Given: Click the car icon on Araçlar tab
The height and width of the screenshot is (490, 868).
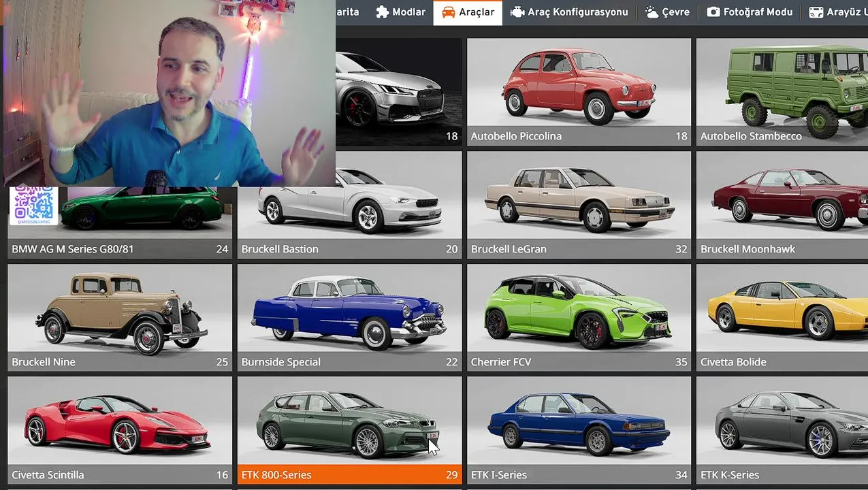Looking at the screenshot, I should pyautogui.click(x=448, y=12).
